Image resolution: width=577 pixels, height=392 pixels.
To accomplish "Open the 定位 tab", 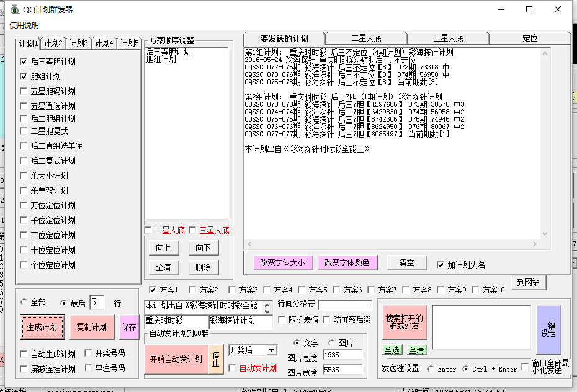I will click(x=530, y=38).
